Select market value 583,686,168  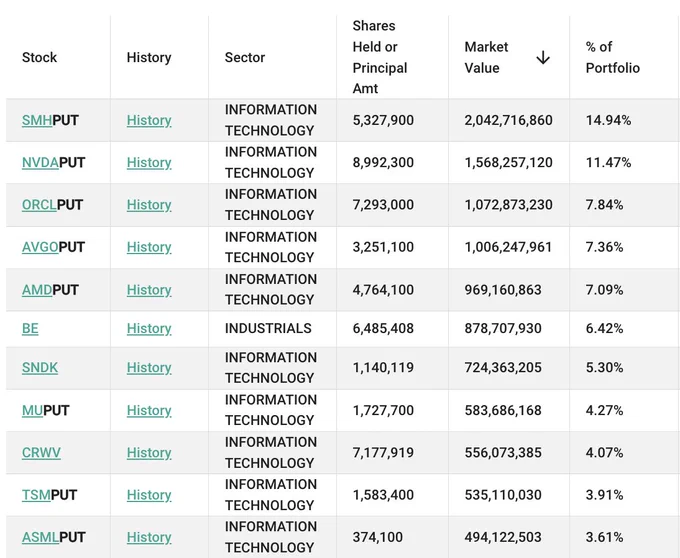pos(503,410)
